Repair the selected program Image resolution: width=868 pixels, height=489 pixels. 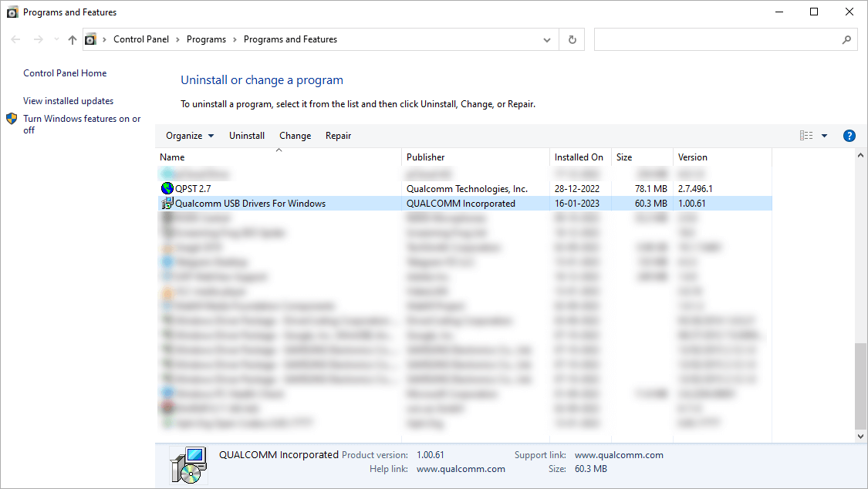pyautogui.click(x=338, y=135)
